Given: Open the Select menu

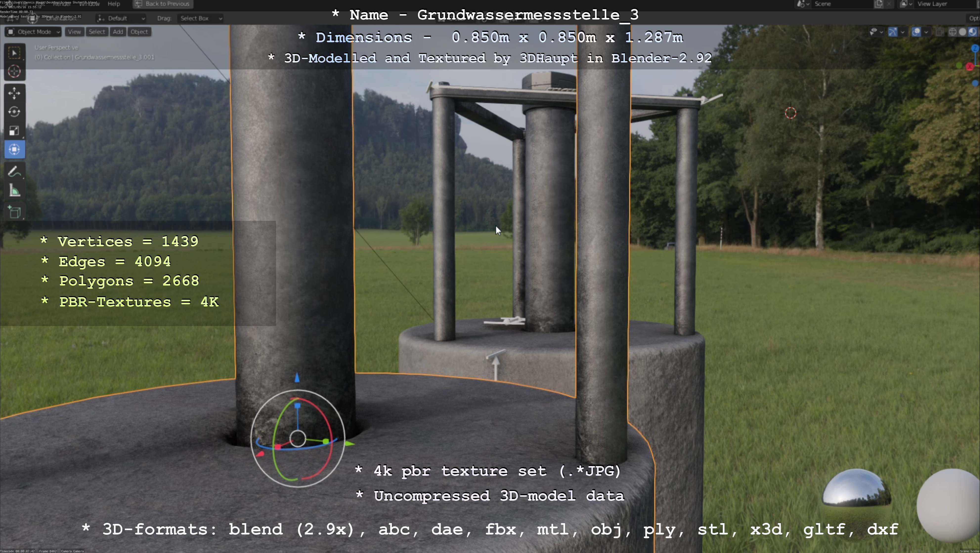Looking at the screenshot, I should tap(97, 32).
